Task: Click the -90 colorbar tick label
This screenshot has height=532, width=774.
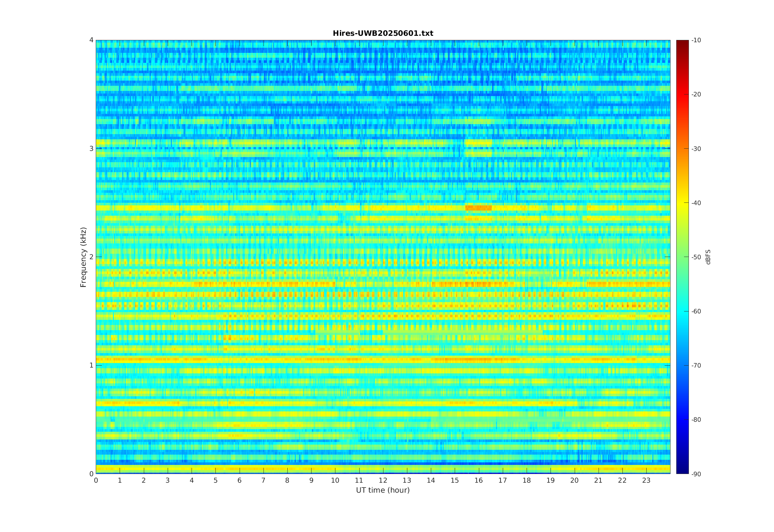Action: tap(696, 474)
